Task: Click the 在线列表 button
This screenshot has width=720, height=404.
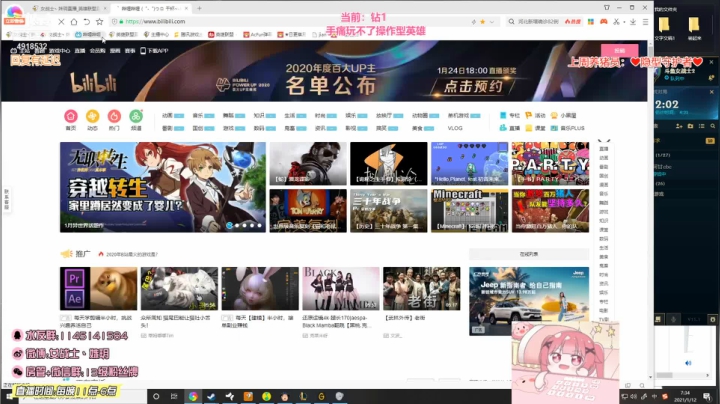Action: 529,254
